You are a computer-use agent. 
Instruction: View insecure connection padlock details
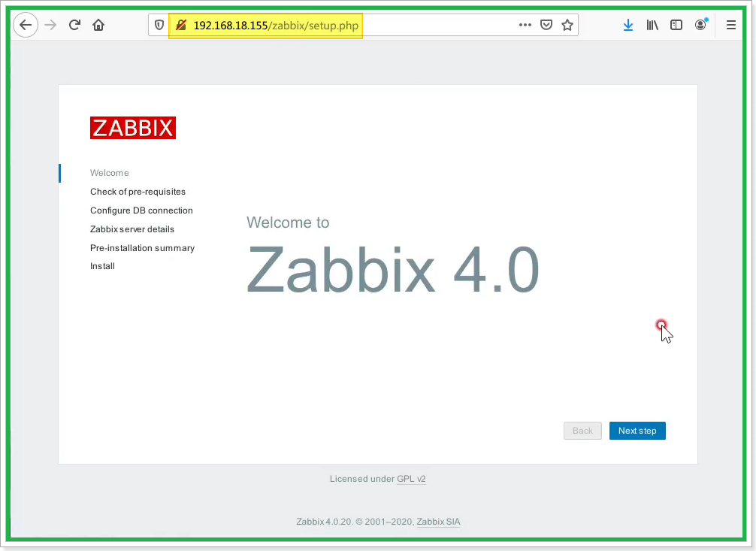pyautogui.click(x=181, y=25)
